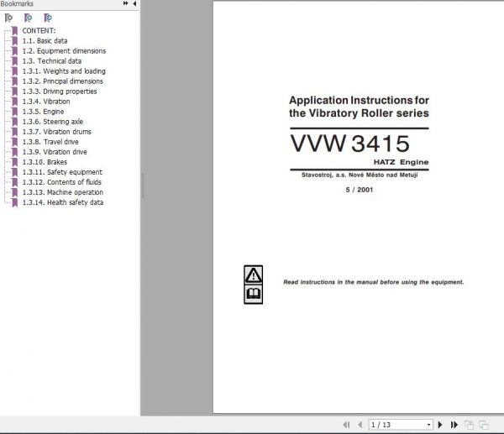This screenshot has width=504, height=434.
Task: Open bookmark 1.3.6. Steering axle
Action: point(53,122)
